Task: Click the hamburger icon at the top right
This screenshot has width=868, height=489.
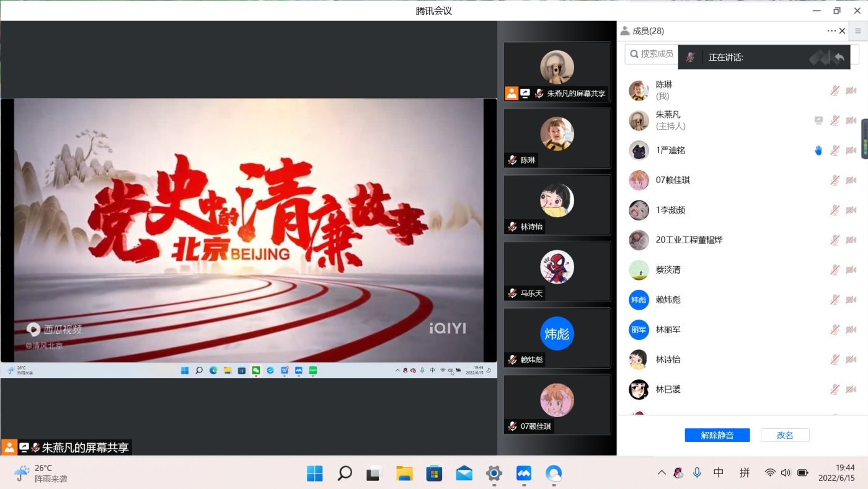Action: (x=858, y=30)
